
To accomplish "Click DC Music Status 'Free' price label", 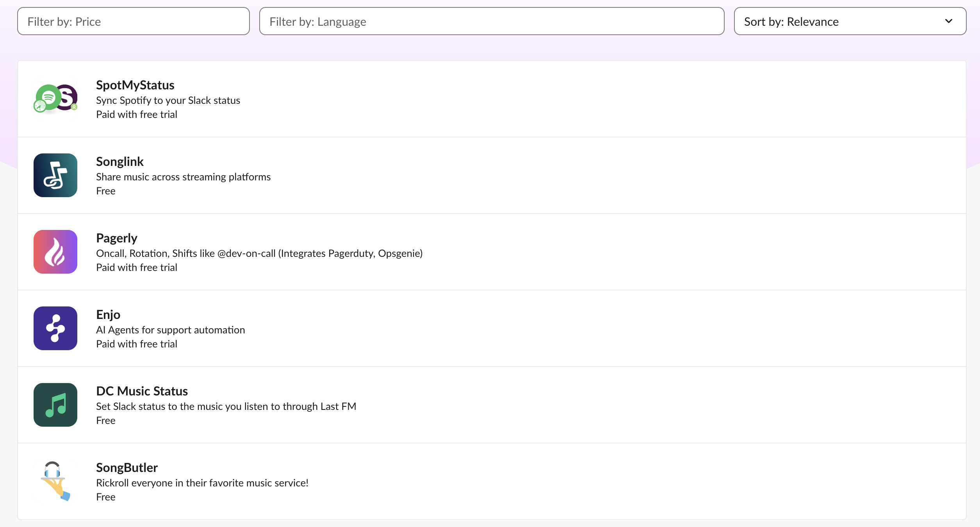I will [106, 420].
